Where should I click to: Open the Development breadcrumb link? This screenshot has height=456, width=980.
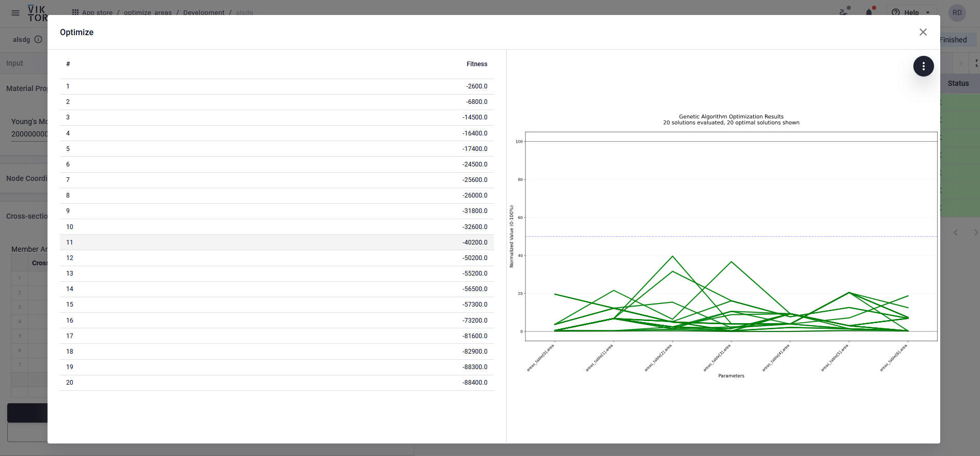[204, 12]
